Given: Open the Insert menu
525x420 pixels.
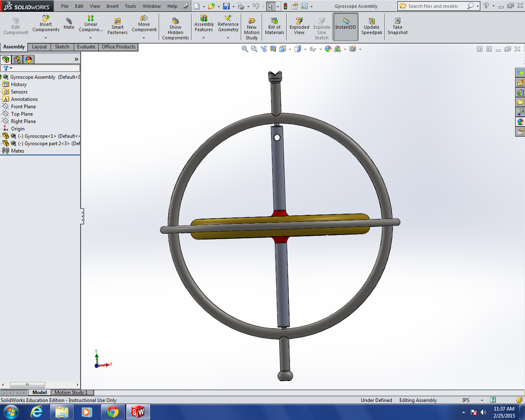Looking at the screenshot, I should coord(112,6).
